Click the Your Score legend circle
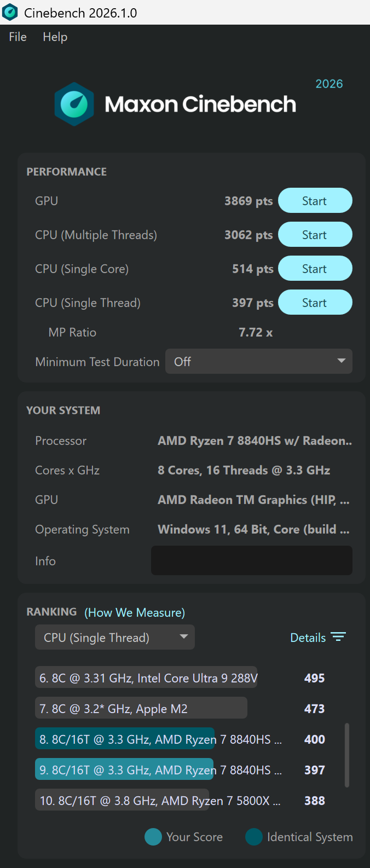 (153, 837)
